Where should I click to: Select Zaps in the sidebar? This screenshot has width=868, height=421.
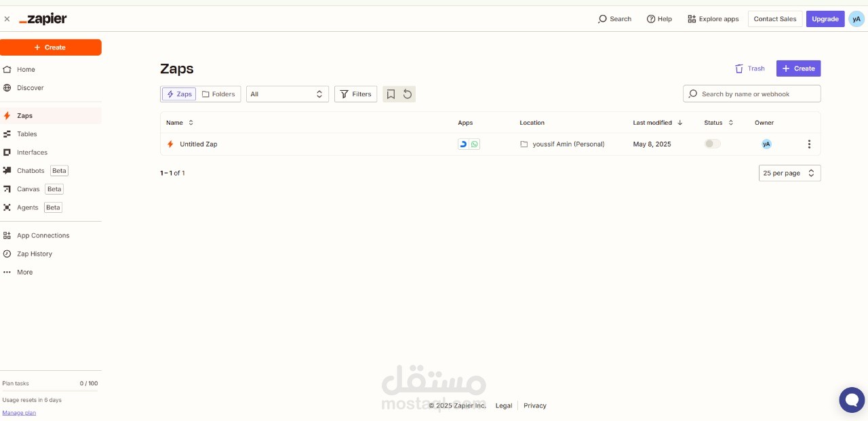[x=51, y=115]
